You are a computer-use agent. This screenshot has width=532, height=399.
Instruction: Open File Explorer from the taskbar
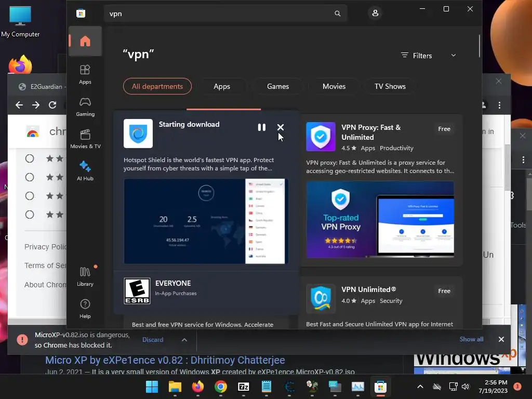pos(175,387)
